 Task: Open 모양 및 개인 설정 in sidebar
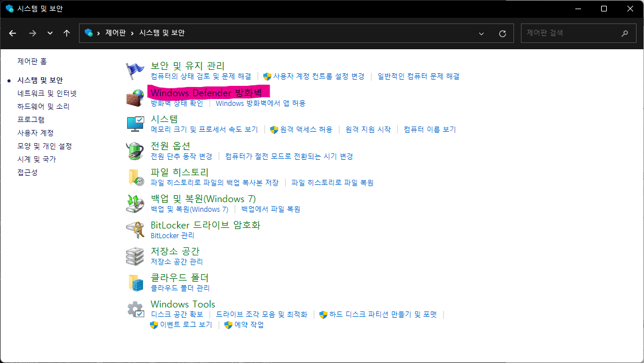click(44, 146)
